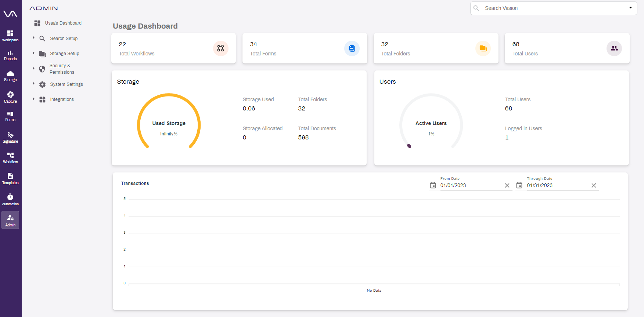The image size is (644, 317).
Task: Open the Storage Setup menu item
Action: [65, 54]
